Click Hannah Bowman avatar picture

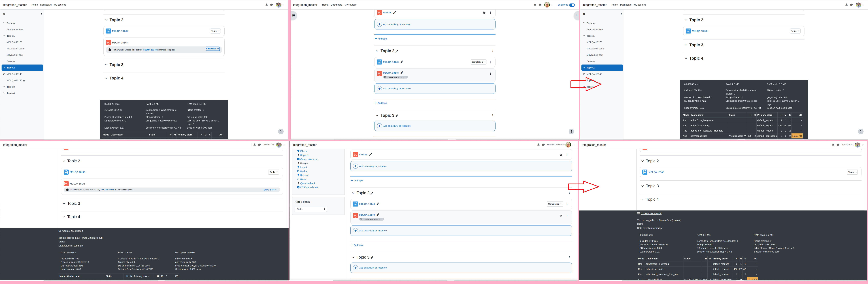coord(568,145)
